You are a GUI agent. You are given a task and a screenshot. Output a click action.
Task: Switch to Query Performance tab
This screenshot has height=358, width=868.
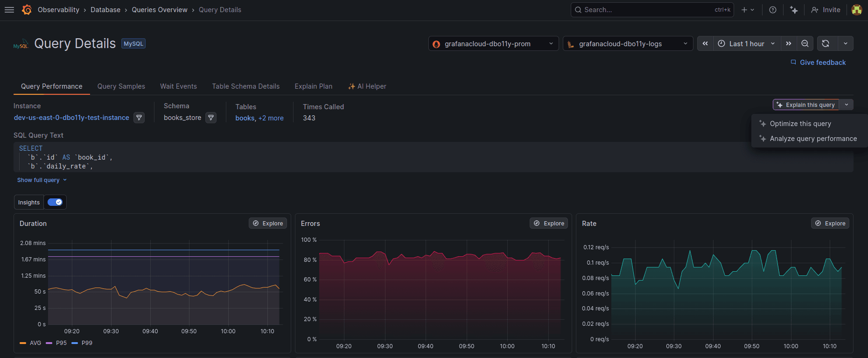[x=52, y=86]
